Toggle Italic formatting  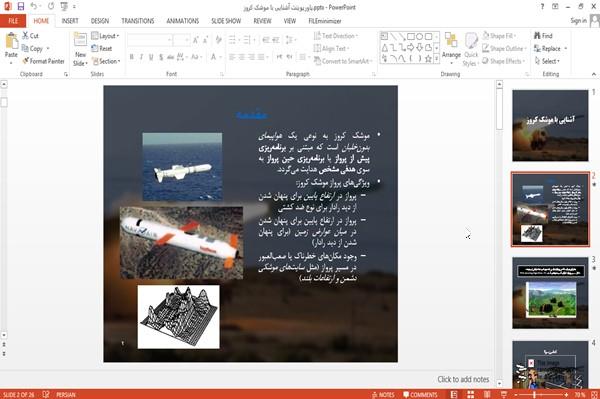141,57
